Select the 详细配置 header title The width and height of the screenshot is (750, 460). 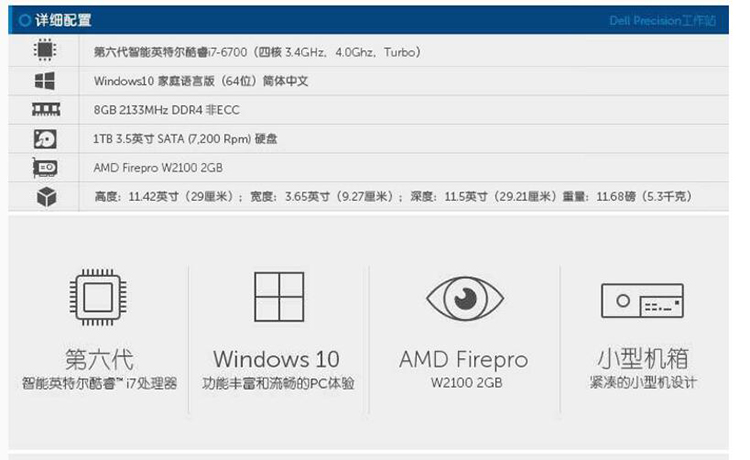tap(63, 20)
